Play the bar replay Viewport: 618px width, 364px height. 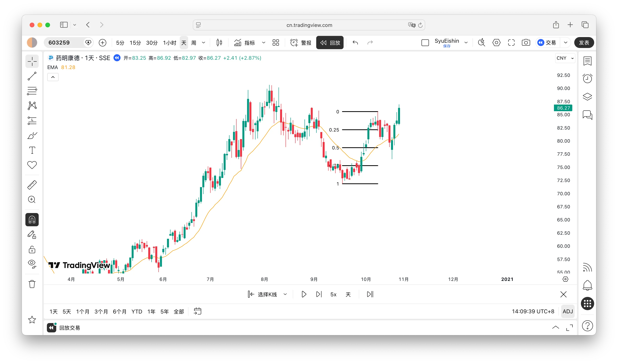304,294
